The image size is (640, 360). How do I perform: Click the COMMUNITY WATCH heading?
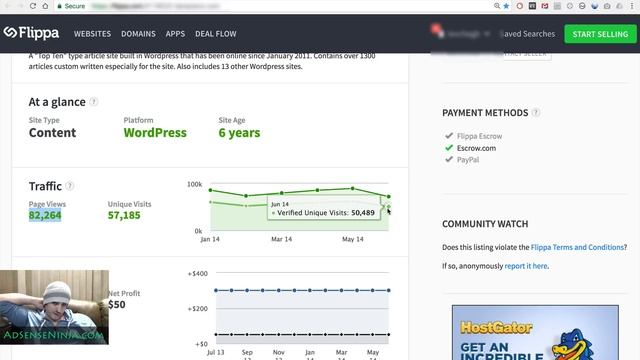tap(485, 224)
